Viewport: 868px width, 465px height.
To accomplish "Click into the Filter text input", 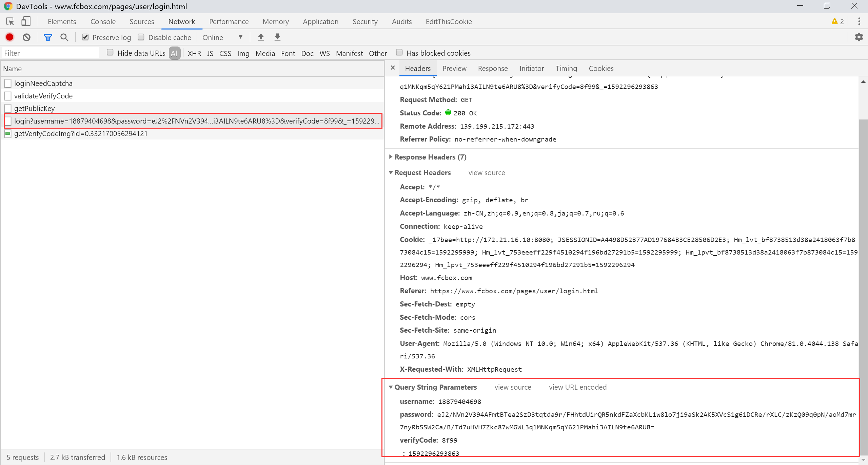I will point(51,53).
